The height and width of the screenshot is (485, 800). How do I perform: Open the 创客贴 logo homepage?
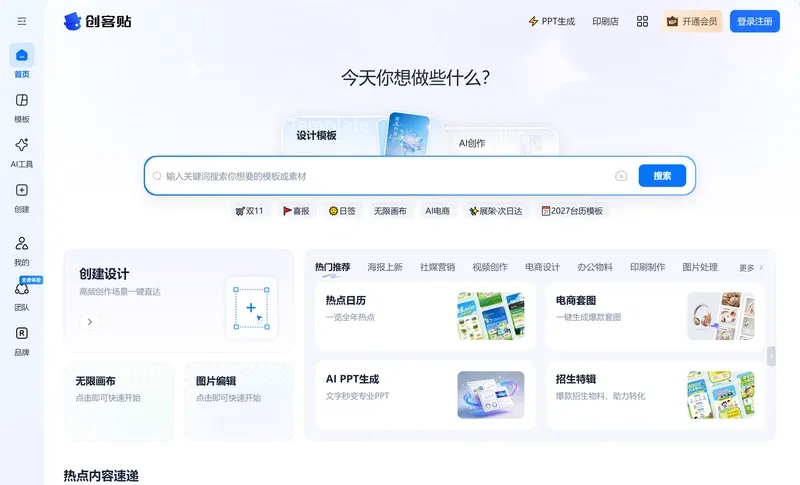pos(97,21)
